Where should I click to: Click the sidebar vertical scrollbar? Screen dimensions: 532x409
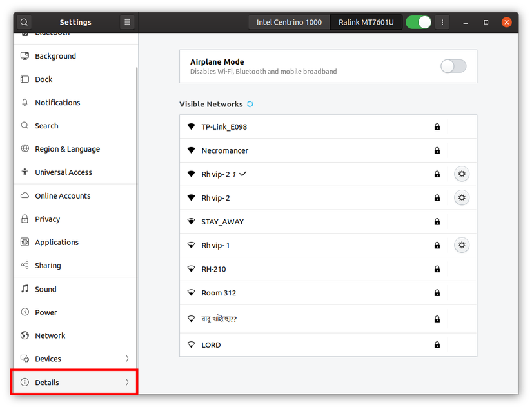(137, 217)
